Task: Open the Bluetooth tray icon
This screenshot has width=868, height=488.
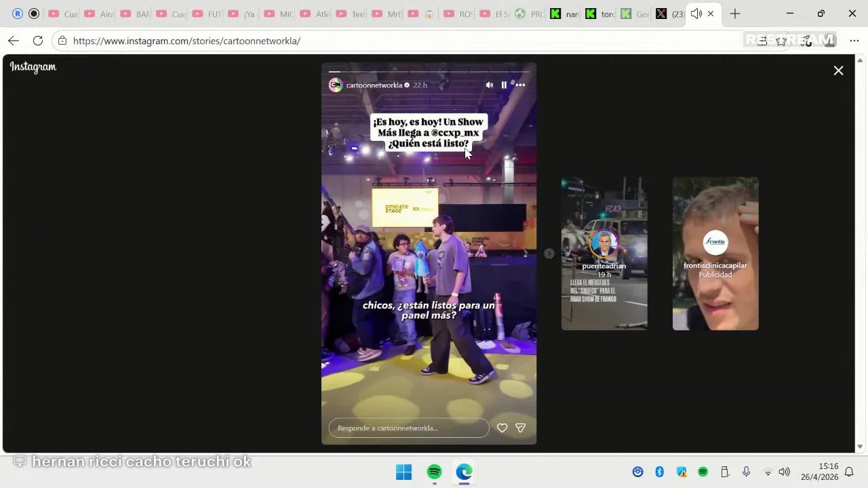Action: pyautogui.click(x=659, y=472)
